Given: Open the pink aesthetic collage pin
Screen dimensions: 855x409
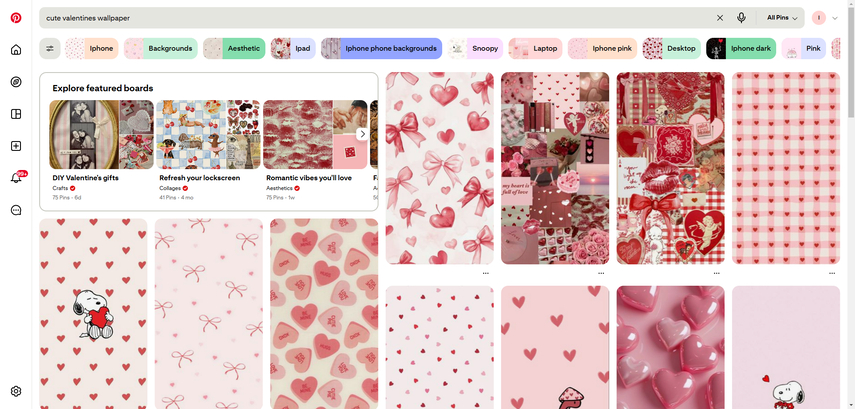Looking at the screenshot, I should pos(555,168).
